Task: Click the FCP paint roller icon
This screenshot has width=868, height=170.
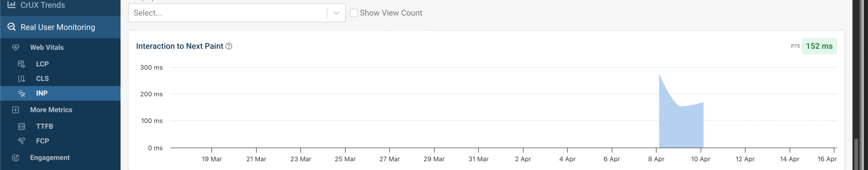Action: coord(21,141)
